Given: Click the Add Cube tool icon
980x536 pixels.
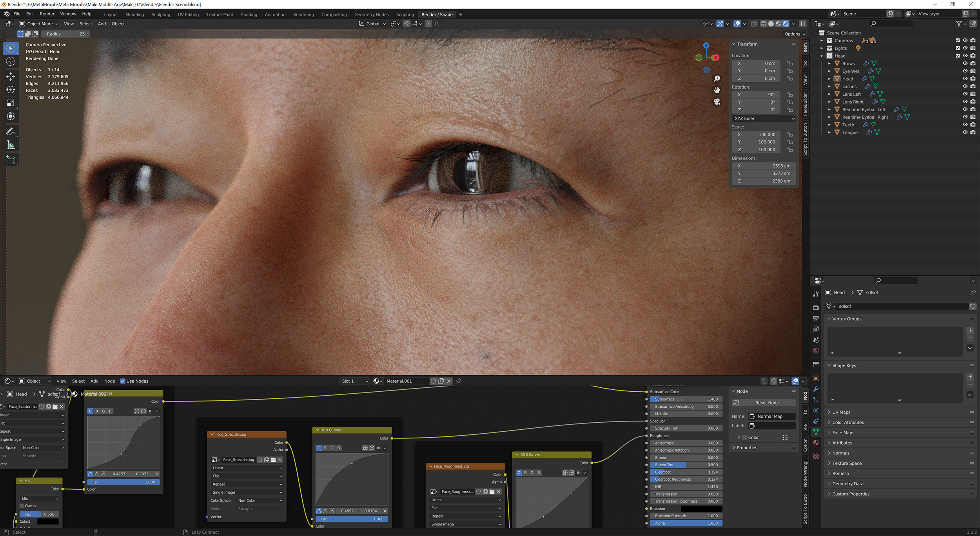Looking at the screenshot, I should pyautogui.click(x=11, y=160).
